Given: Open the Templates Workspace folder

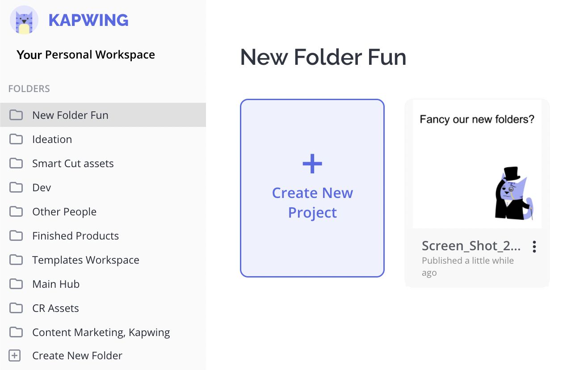Looking at the screenshot, I should click(x=86, y=260).
